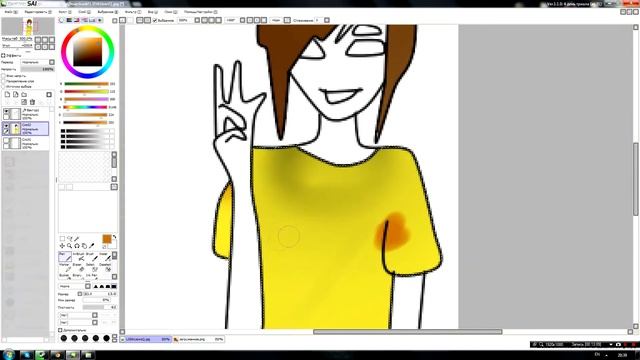640x360 pixels.
Task: Enable preserve opacity checkbox
Action: tap(3, 76)
